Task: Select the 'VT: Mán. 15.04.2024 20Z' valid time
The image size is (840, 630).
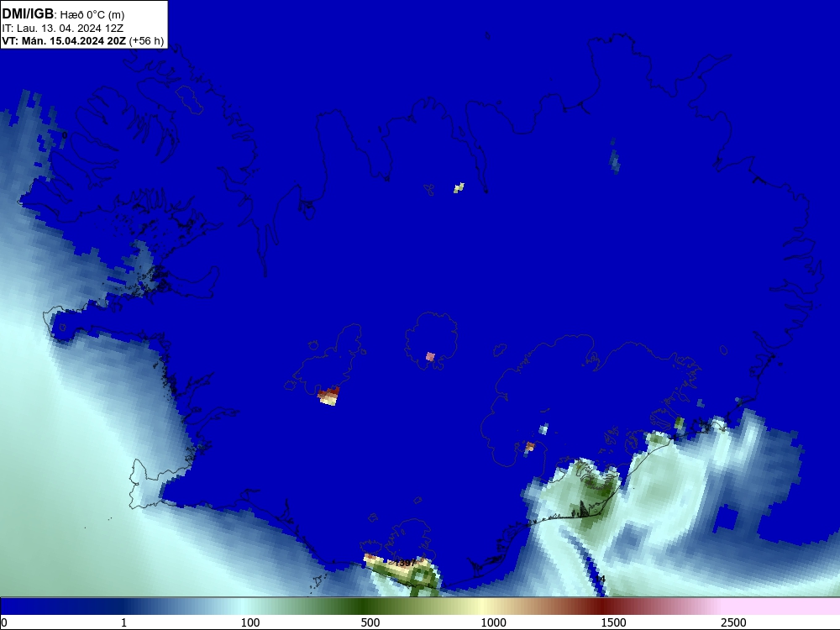Action: [64, 40]
